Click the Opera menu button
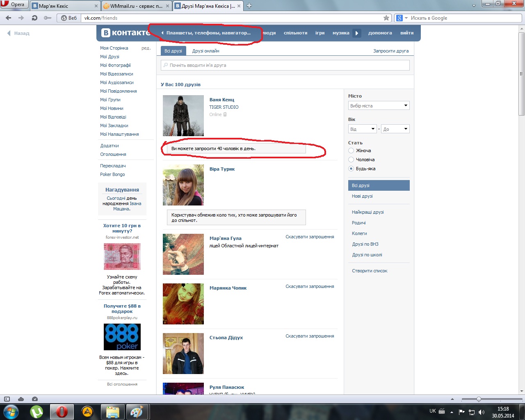Viewport: 525px width, 420px height. [x=14, y=5]
